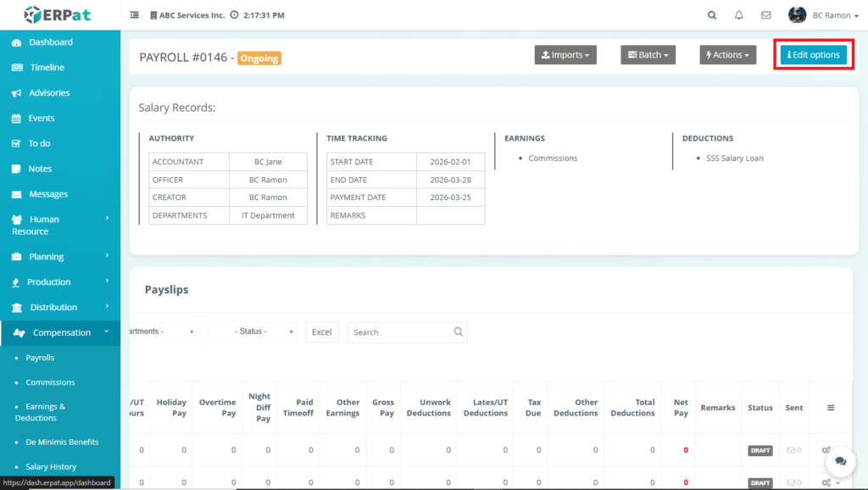Click the search magnifier icon in top bar
The image size is (868, 490).
[712, 15]
